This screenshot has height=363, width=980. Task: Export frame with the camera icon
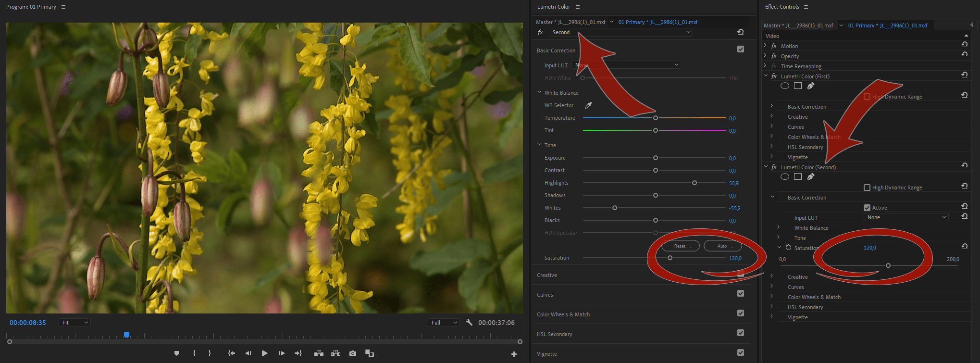[353, 353]
